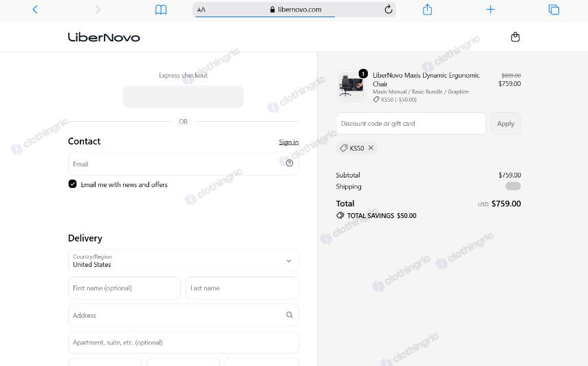Reload the page with refresh icon
Image resolution: width=588 pixels, height=366 pixels.
point(389,10)
